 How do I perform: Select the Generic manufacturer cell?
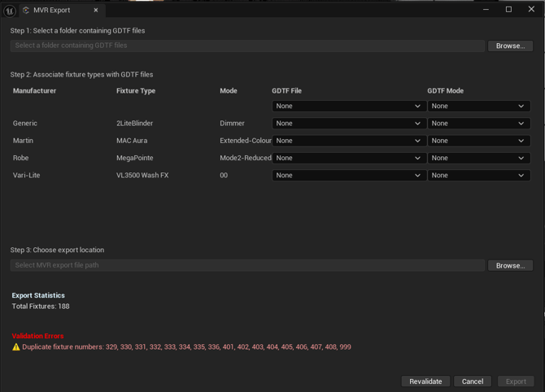(x=25, y=124)
